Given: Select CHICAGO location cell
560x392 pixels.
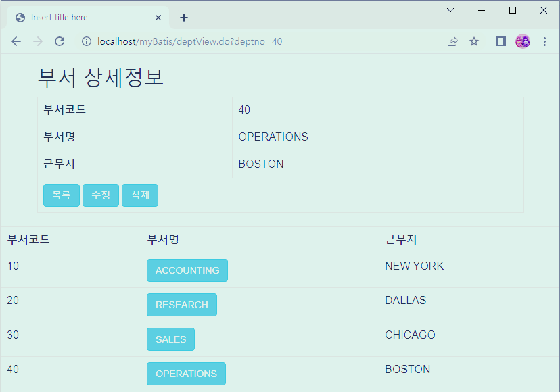Looking at the screenshot, I should coord(410,335).
